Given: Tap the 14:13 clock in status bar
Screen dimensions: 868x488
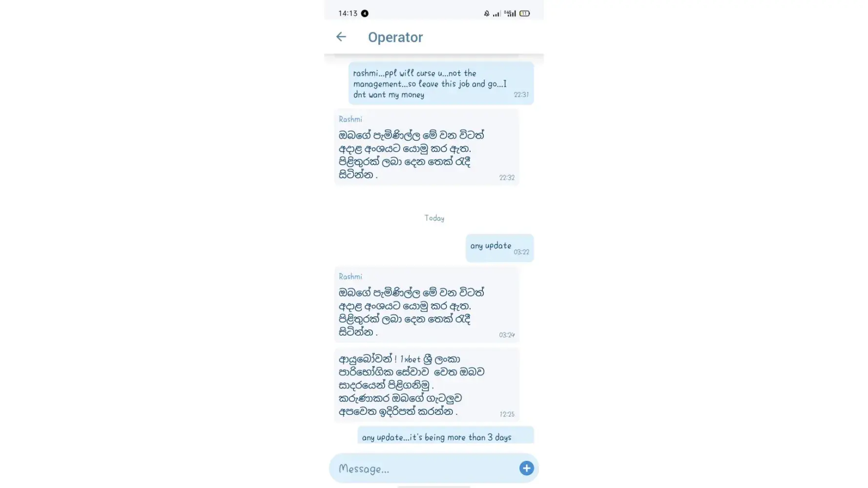Looking at the screenshot, I should (348, 14).
